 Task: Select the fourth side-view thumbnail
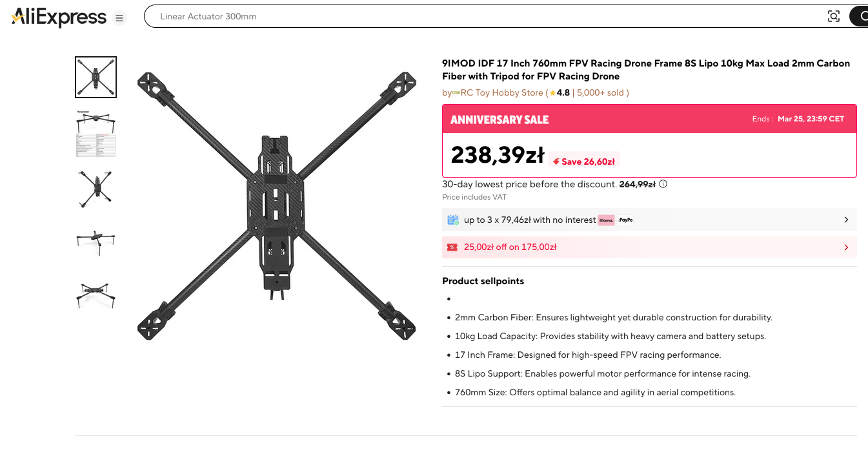[x=96, y=240]
